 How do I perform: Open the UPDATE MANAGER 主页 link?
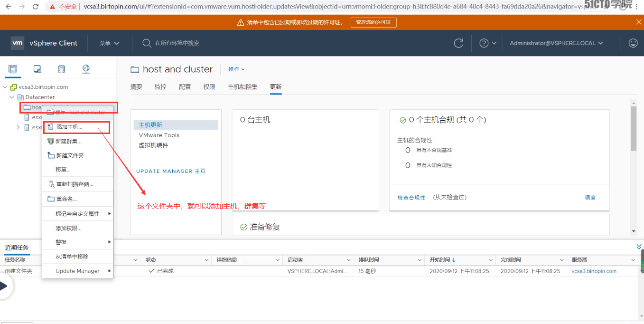click(171, 171)
